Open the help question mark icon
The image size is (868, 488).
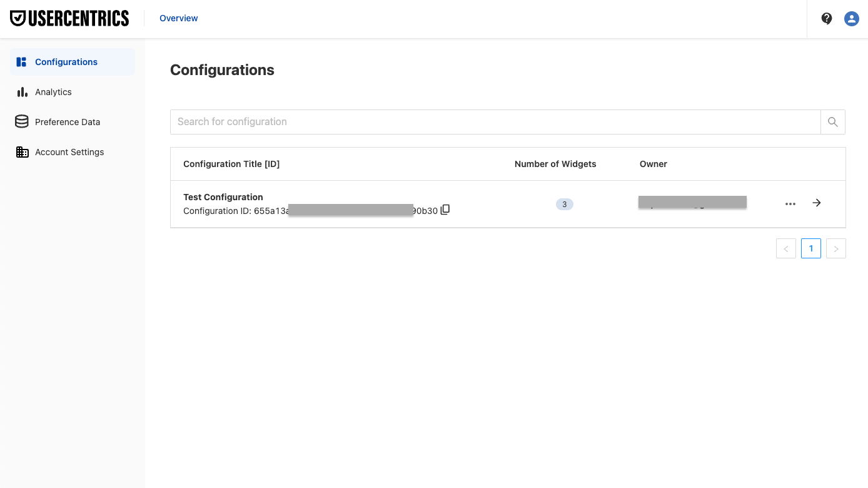click(x=827, y=19)
